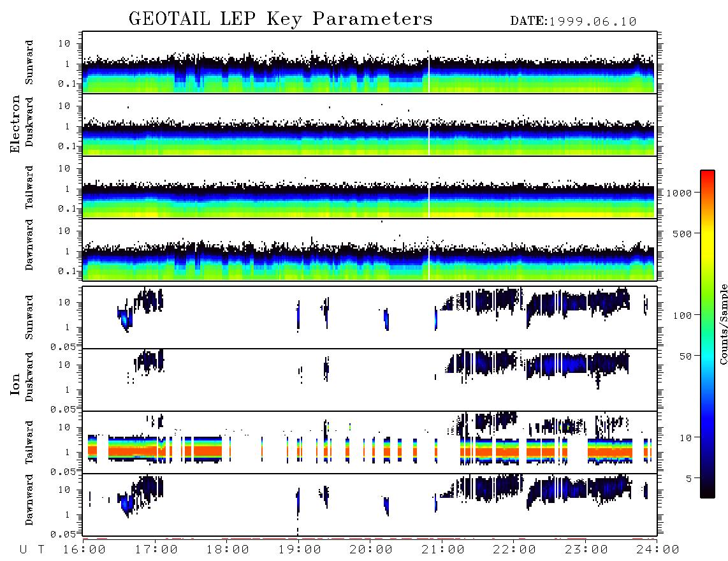
Task: Click the "Counts/Sample" colorbar label
Action: pyautogui.click(x=724, y=324)
